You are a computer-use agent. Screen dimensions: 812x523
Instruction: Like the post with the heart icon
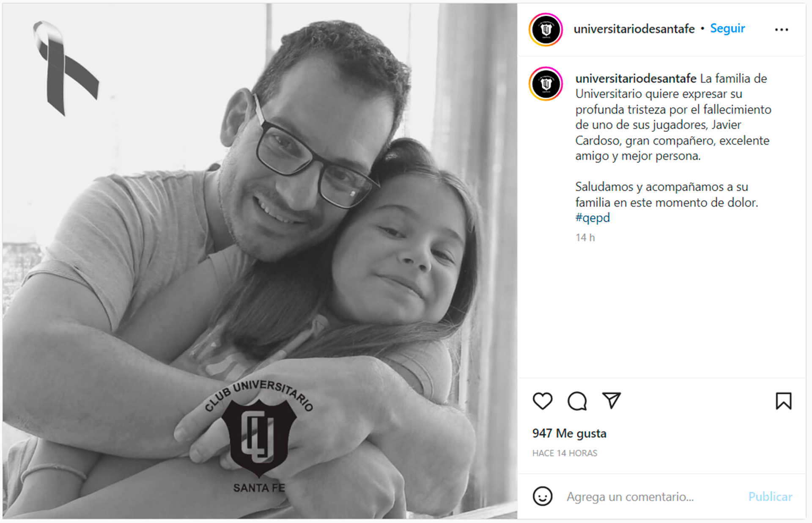click(x=542, y=401)
